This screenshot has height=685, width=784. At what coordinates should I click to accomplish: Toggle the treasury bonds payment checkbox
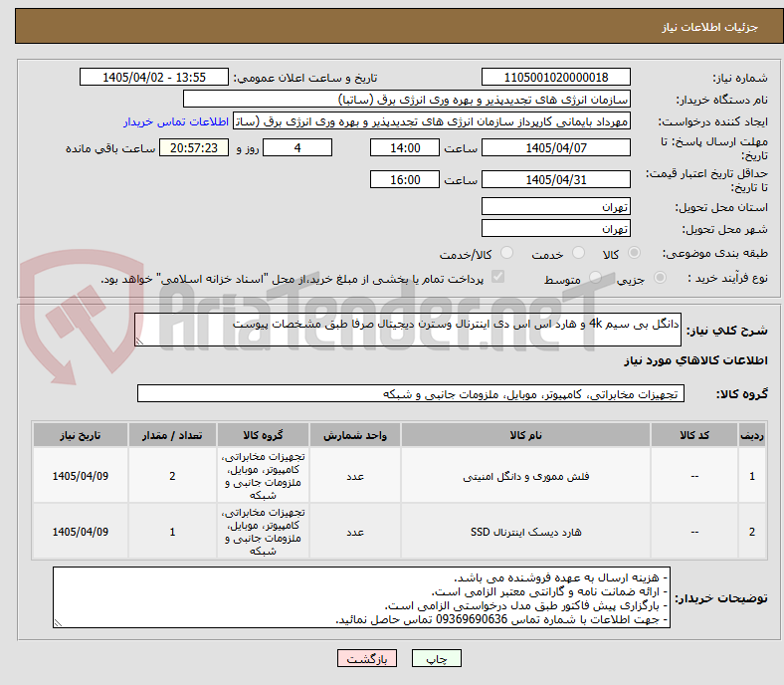(498, 277)
